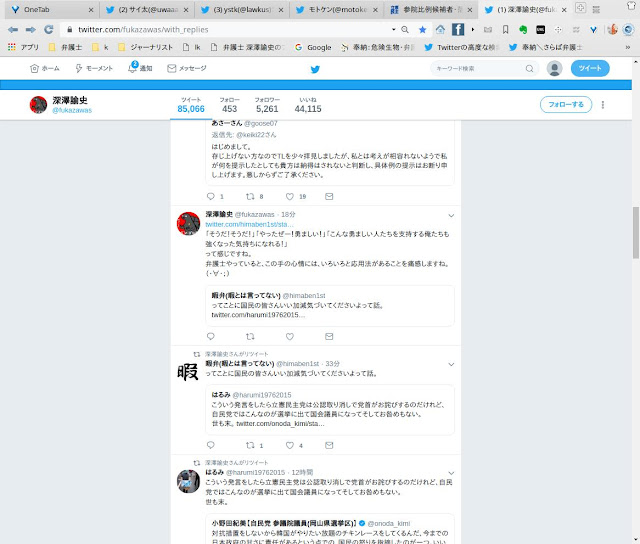This screenshot has height=544, width=640.
Task: Open the メッセージ nav item
Action: click(187, 68)
